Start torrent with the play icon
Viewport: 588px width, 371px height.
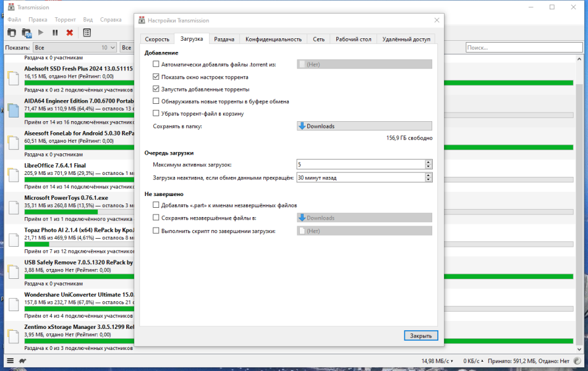point(41,33)
